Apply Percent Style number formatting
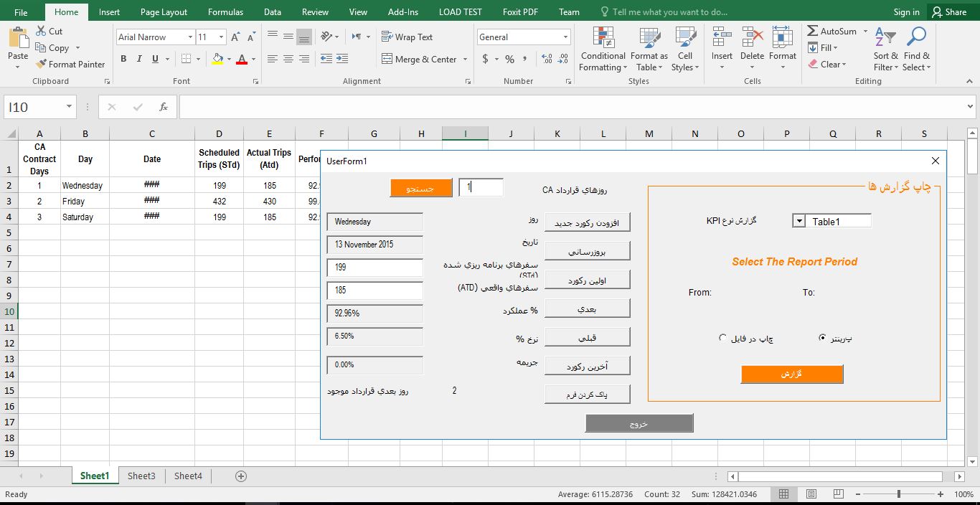980x505 pixels. click(509, 60)
